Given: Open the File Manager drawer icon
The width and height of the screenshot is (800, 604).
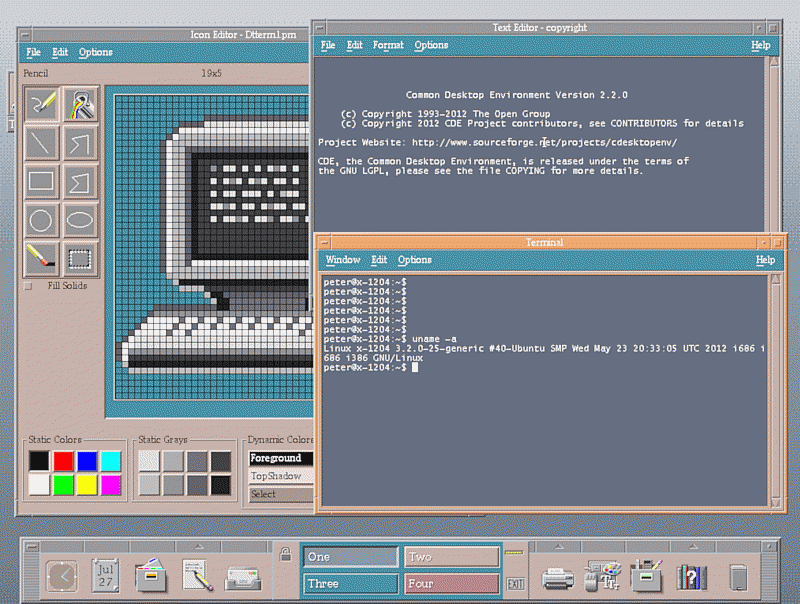Looking at the screenshot, I should (151, 575).
